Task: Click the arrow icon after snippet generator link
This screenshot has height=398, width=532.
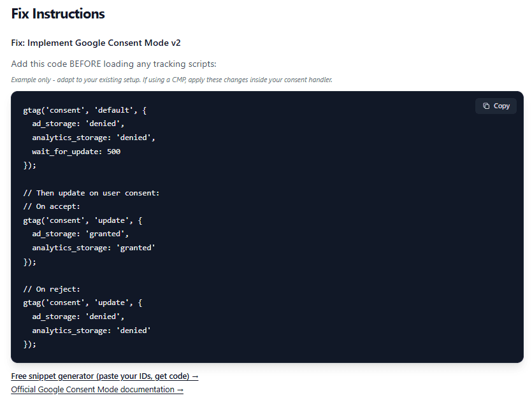Action: (195, 376)
